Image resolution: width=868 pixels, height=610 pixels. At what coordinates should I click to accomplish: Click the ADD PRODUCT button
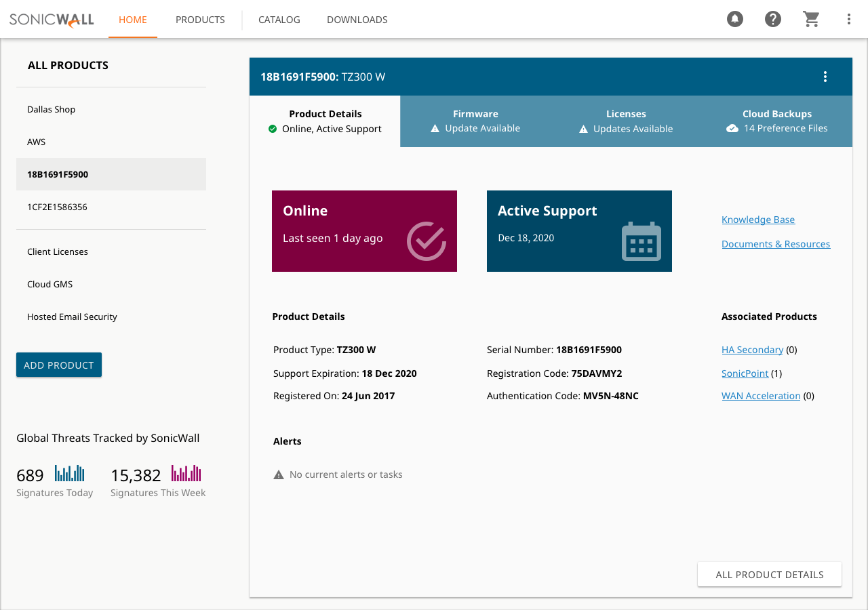click(x=59, y=365)
